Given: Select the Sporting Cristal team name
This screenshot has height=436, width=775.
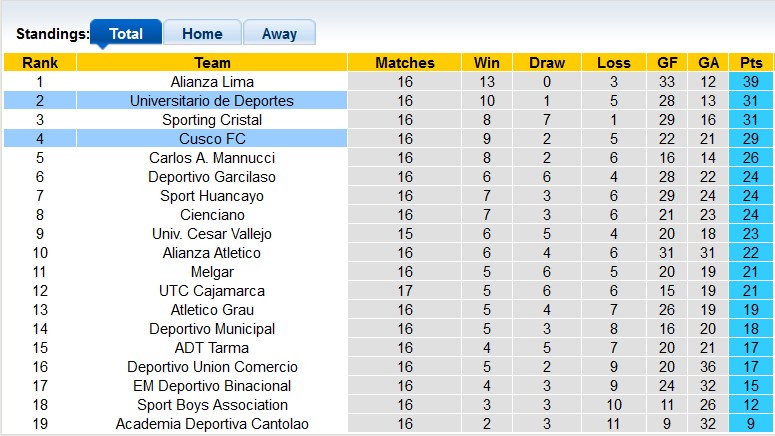Looking at the screenshot, I should 212,120.
